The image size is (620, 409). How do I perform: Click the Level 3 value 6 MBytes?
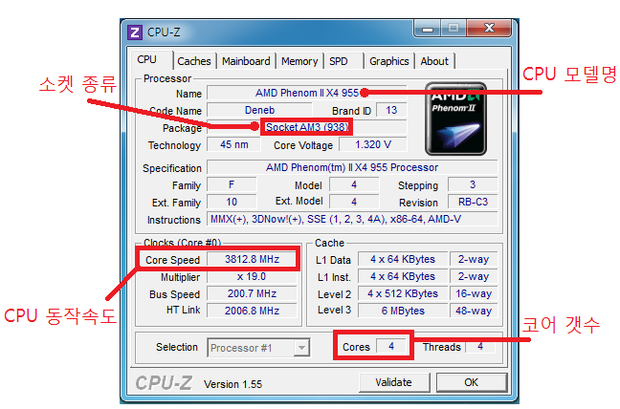[403, 311]
